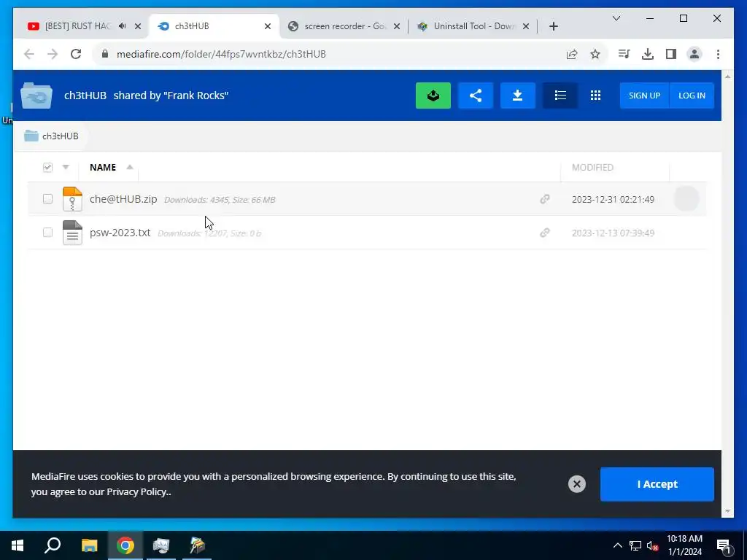The height and width of the screenshot is (560, 747).
Task: Open the media control icon in Chrome toolbar
Action: click(624, 54)
